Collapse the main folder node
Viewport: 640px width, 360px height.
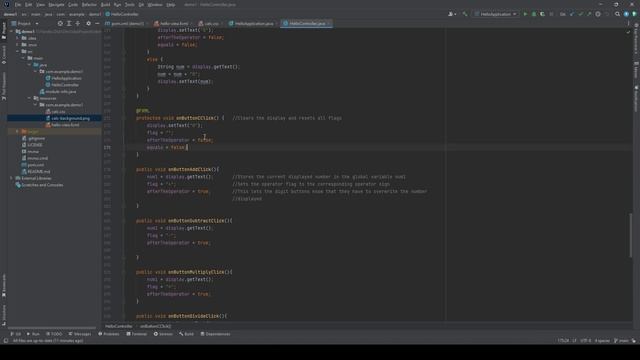[x=23, y=58]
